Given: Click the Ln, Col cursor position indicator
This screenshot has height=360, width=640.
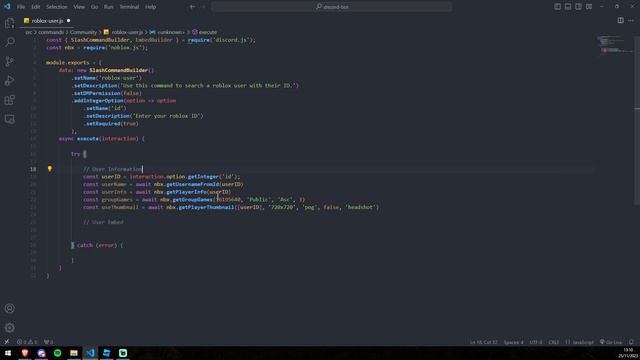Looking at the screenshot, I should pos(483,342).
